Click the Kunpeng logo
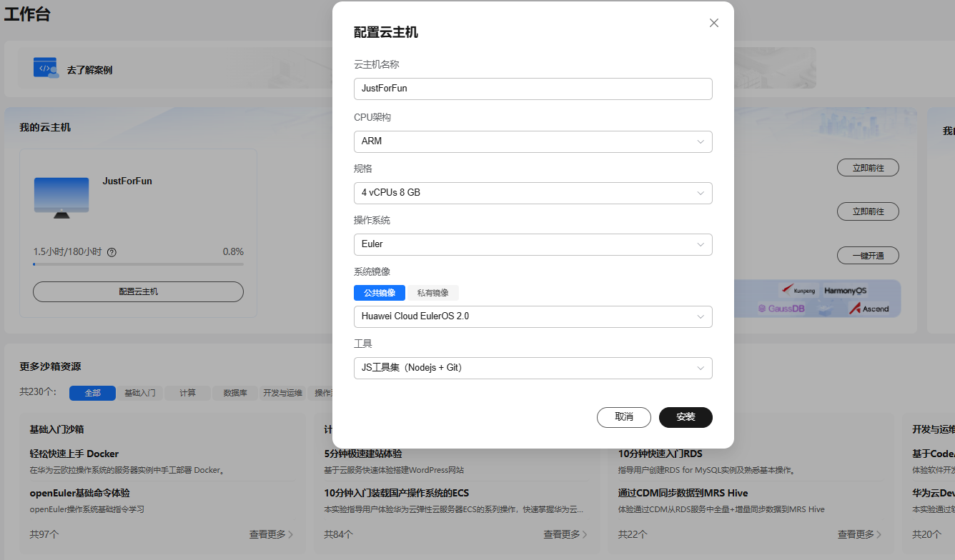The width and height of the screenshot is (955, 560). [x=798, y=290]
